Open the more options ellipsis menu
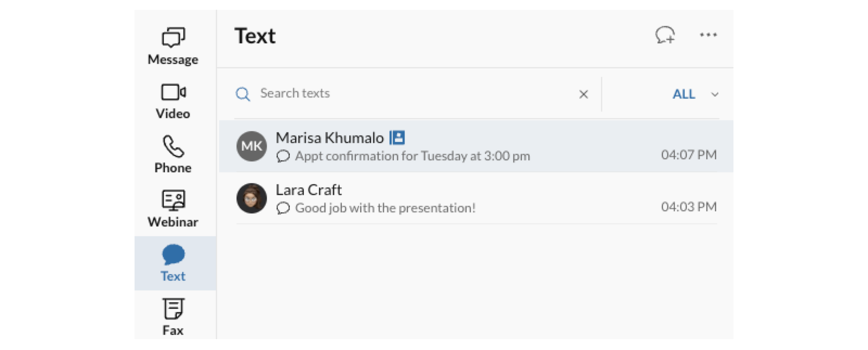Viewport: 868px width, 350px height. [x=709, y=35]
